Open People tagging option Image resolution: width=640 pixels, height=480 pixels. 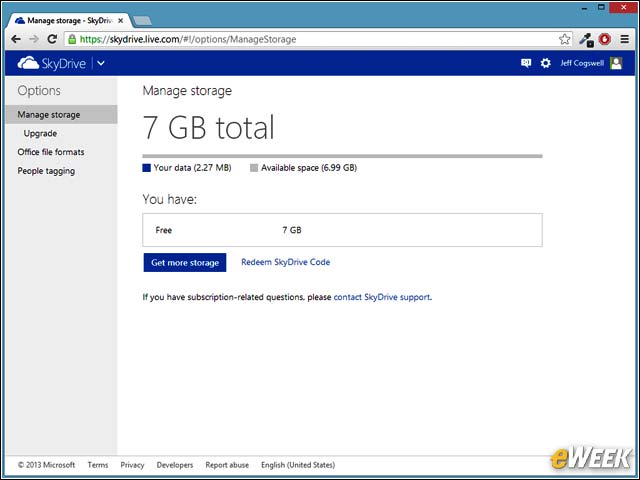click(46, 171)
